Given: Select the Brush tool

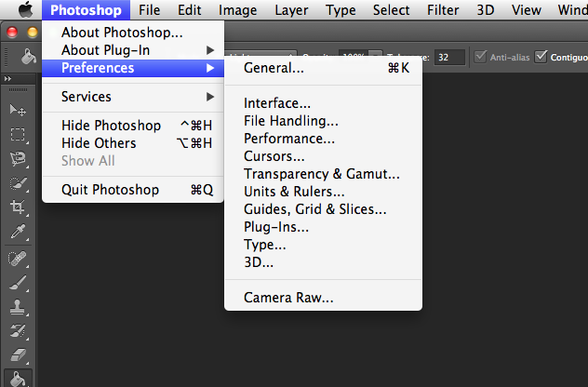Looking at the screenshot, I should click(18, 283).
